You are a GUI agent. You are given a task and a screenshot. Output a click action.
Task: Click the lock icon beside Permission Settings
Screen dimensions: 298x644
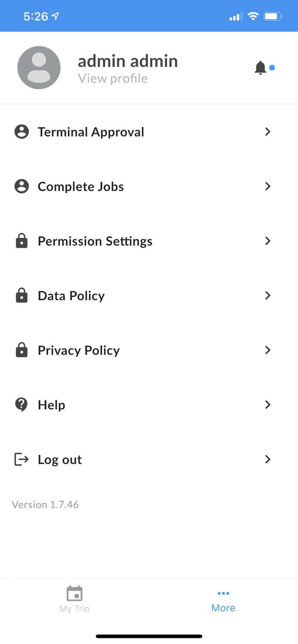pos(21,241)
